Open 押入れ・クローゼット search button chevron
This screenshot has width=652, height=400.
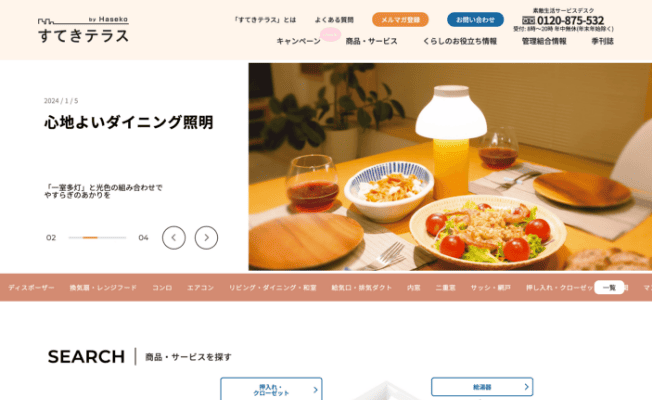coord(315,390)
